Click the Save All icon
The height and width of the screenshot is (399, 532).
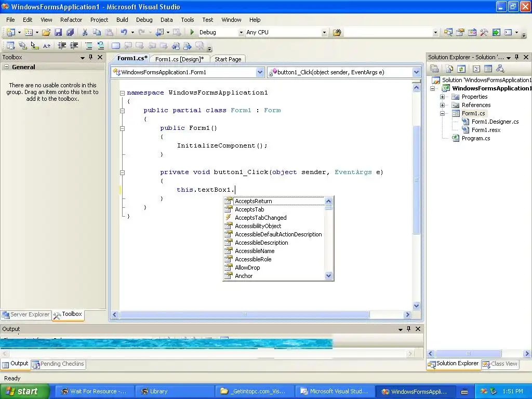point(70,32)
